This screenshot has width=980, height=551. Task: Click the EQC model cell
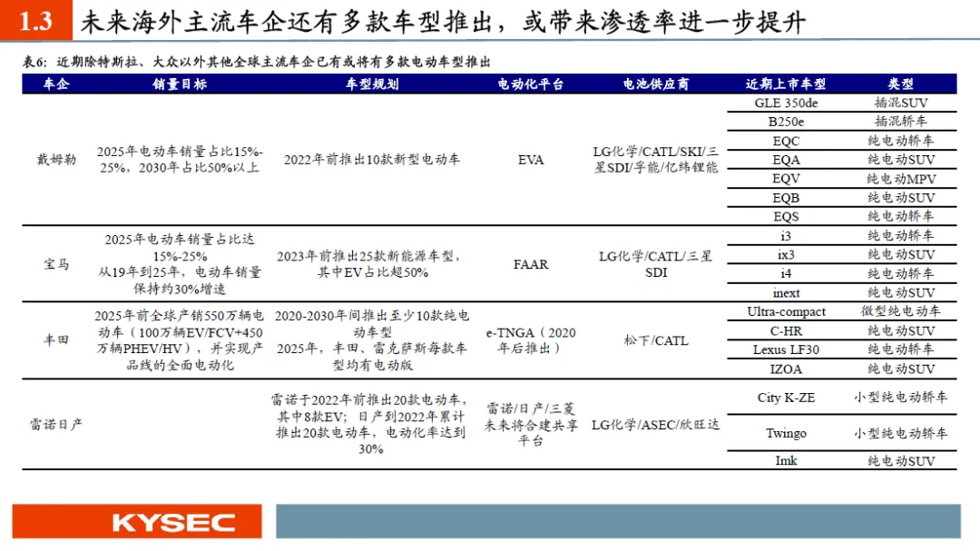tap(786, 142)
